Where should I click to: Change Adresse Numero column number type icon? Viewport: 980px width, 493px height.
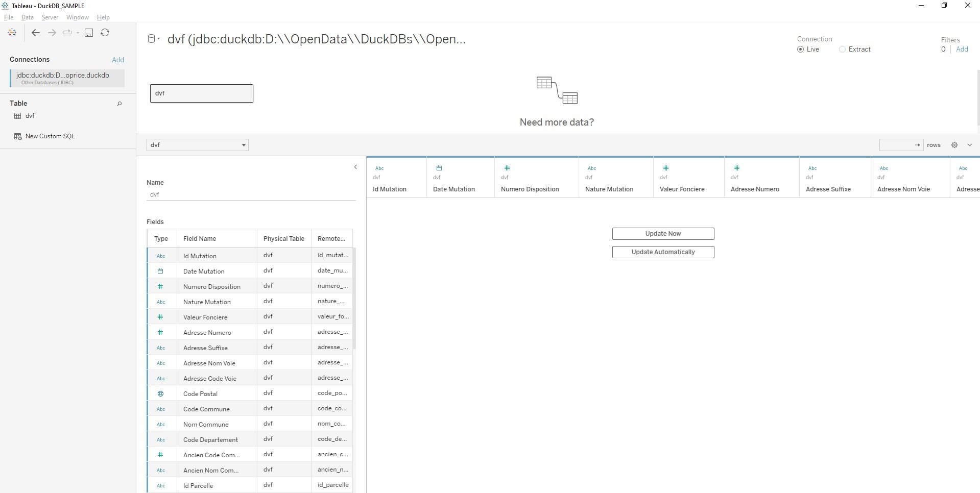pos(737,168)
